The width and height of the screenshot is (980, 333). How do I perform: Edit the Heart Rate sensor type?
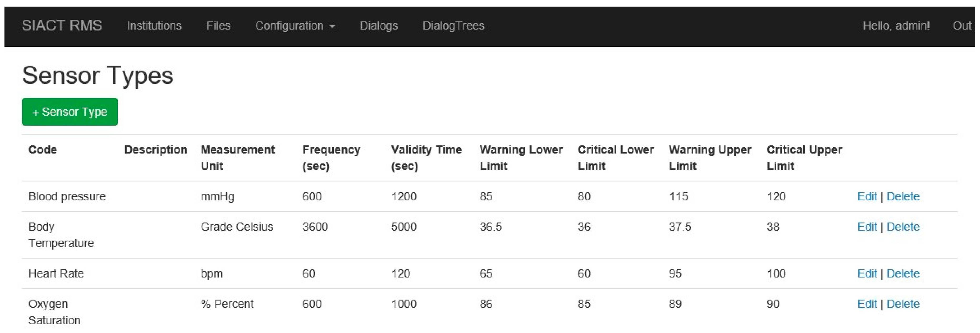click(867, 274)
